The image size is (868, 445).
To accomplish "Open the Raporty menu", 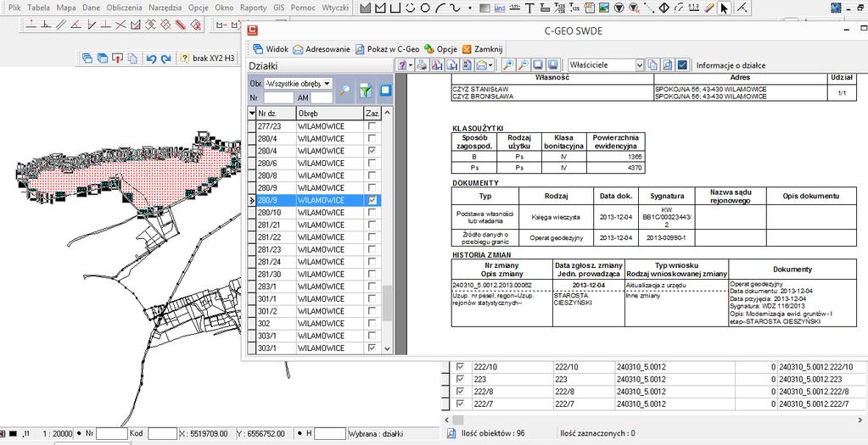I will (253, 8).
